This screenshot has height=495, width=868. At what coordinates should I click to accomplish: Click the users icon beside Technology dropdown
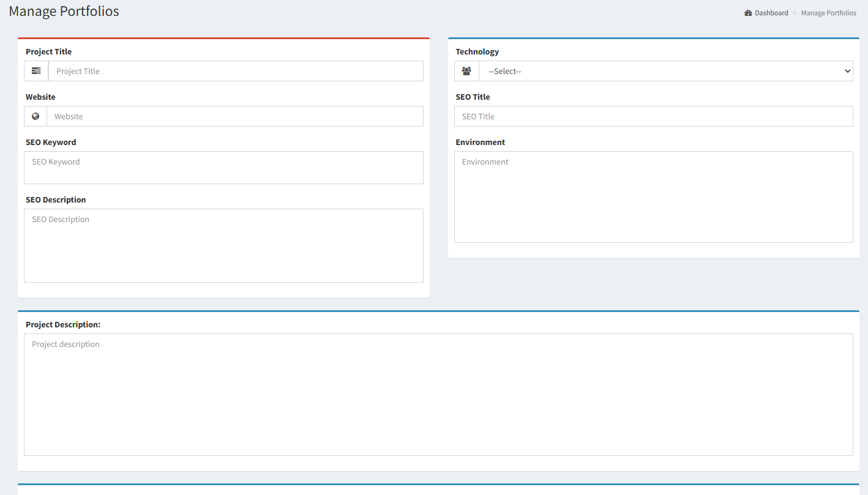point(466,71)
